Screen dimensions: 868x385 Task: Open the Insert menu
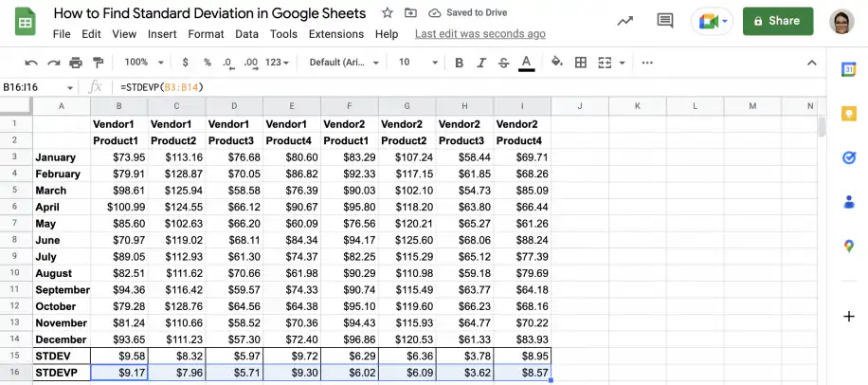(x=162, y=34)
